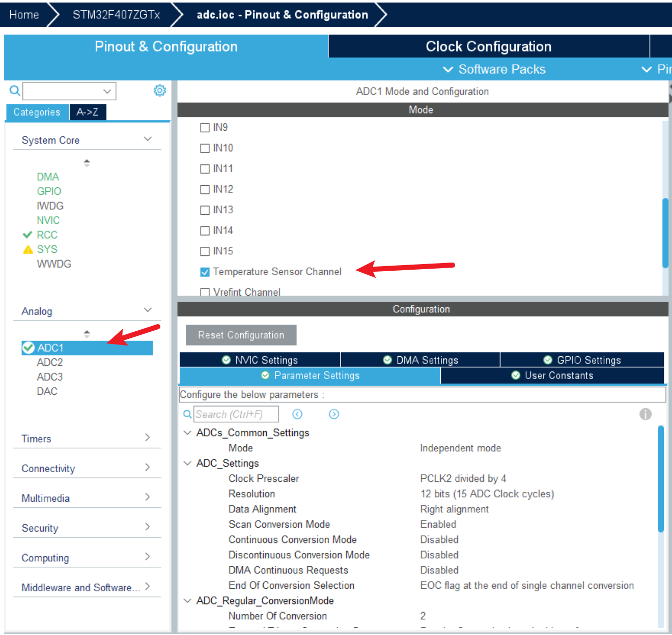Image resolution: width=672 pixels, height=635 pixels.
Task: Collapse the ADC_Settings group
Action: tap(187, 463)
